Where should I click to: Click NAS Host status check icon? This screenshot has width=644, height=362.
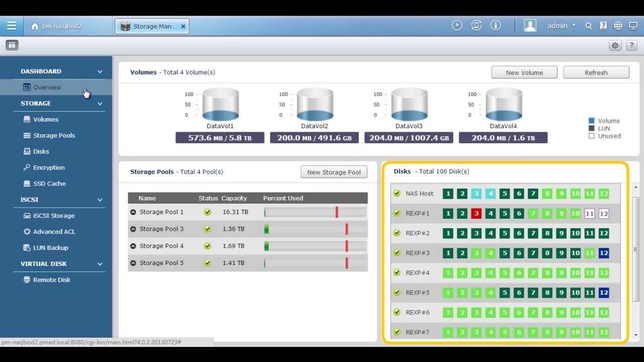tap(397, 194)
